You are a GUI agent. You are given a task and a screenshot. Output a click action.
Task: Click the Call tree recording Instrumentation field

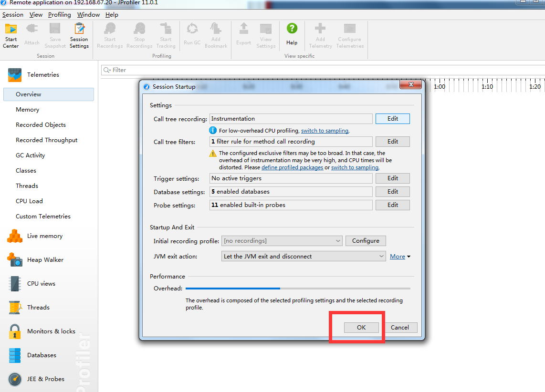(x=291, y=119)
